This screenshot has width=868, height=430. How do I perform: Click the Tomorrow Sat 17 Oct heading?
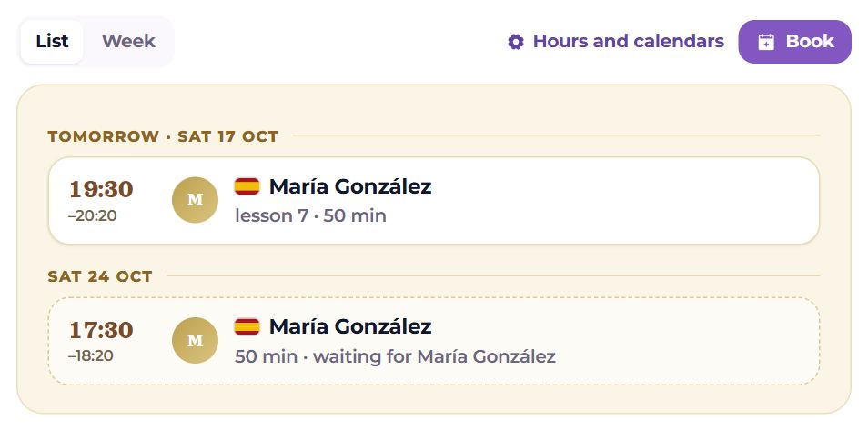163,136
